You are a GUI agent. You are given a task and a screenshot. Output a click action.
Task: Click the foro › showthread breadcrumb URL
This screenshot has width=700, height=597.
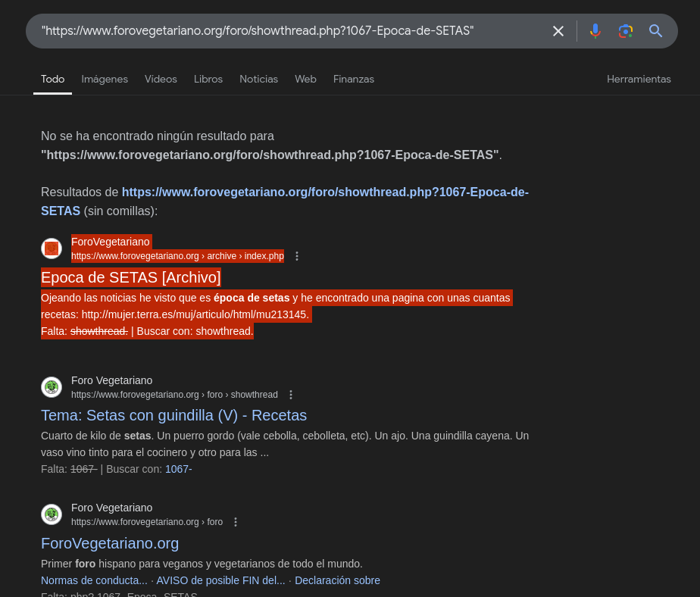(174, 395)
